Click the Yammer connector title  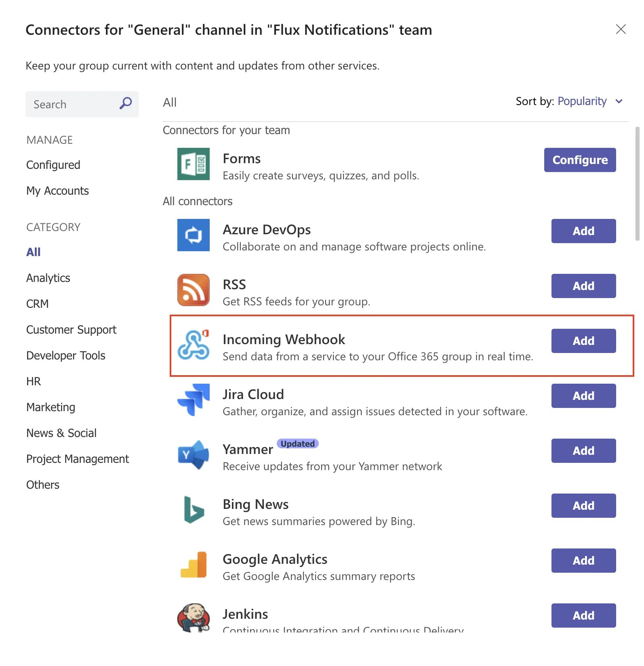(248, 450)
